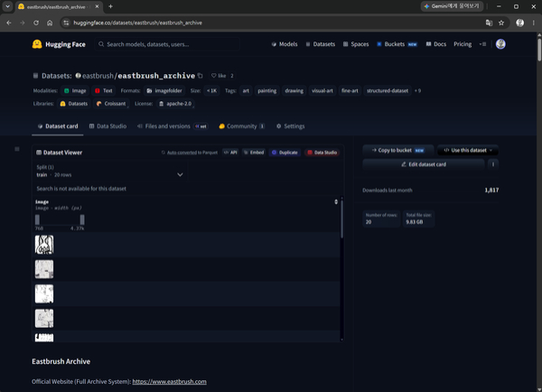Open the navbar more-options menu icon
This screenshot has height=392, width=542.
[x=483, y=44]
